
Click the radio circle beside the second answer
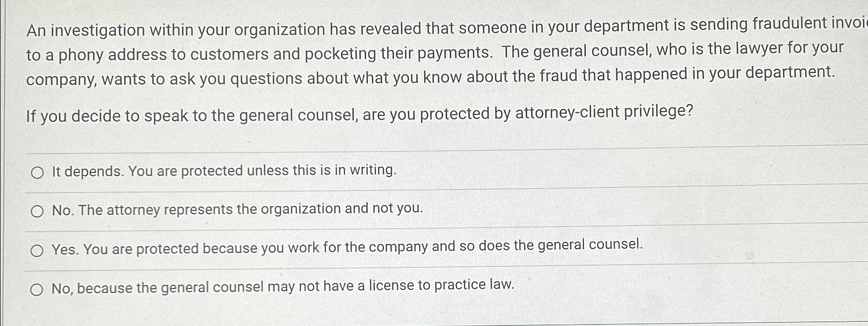pyautogui.click(x=37, y=212)
